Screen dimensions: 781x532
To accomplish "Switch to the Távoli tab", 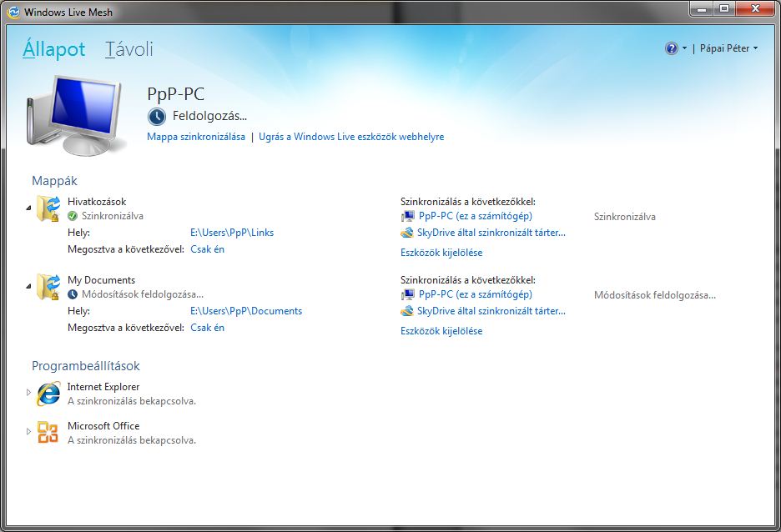I will click(129, 49).
